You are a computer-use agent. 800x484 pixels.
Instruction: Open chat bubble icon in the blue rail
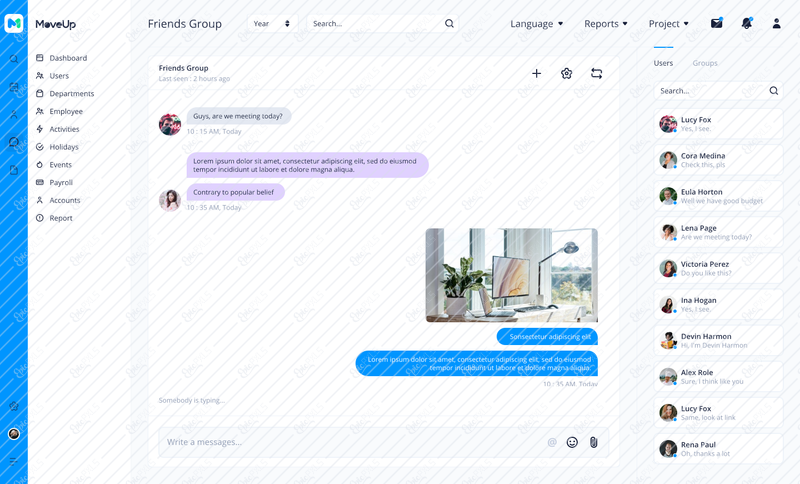click(14, 142)
